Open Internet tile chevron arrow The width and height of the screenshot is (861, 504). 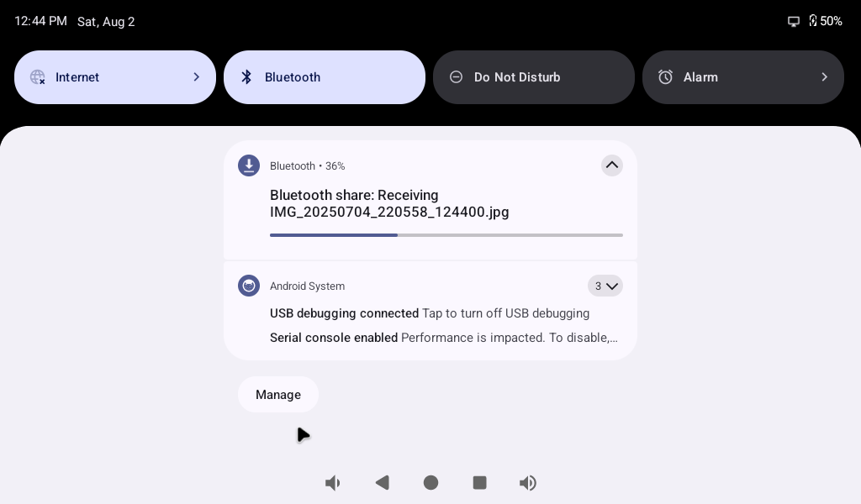tap(196, 77)
